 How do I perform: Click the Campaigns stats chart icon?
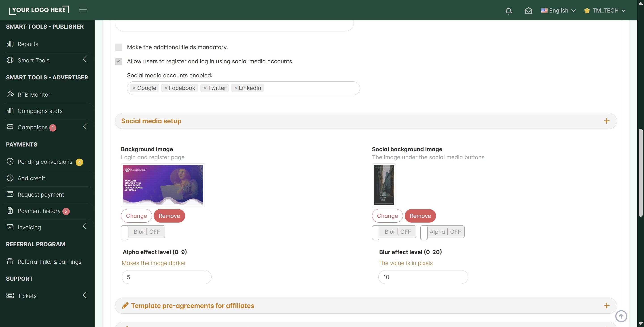point(10,111)
